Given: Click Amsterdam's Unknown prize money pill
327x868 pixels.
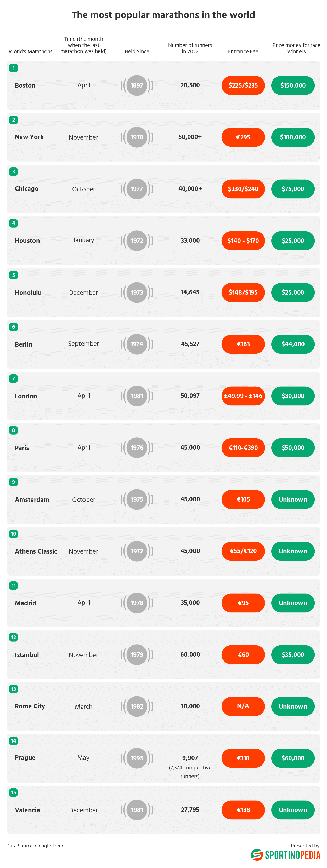Looking at the screenshot, I should click(x=293, y=499).
